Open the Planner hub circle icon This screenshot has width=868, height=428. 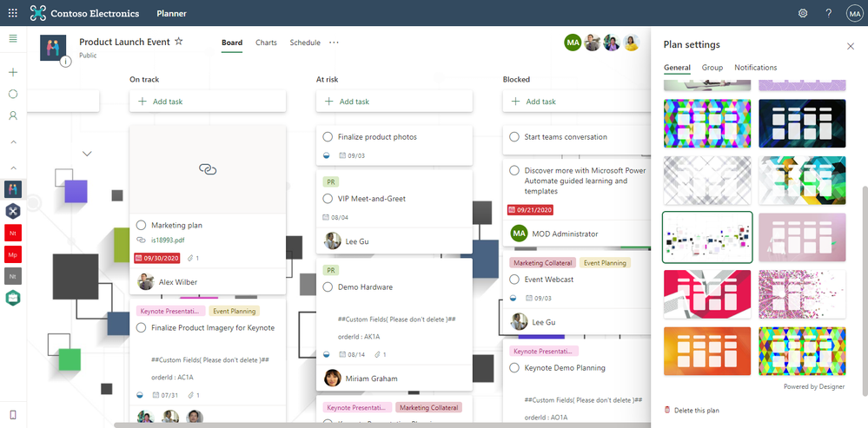point(13,94)
